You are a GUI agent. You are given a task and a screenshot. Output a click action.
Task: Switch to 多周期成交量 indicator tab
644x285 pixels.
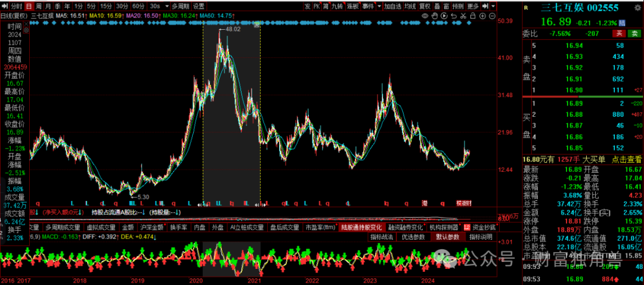pos(63,227)
